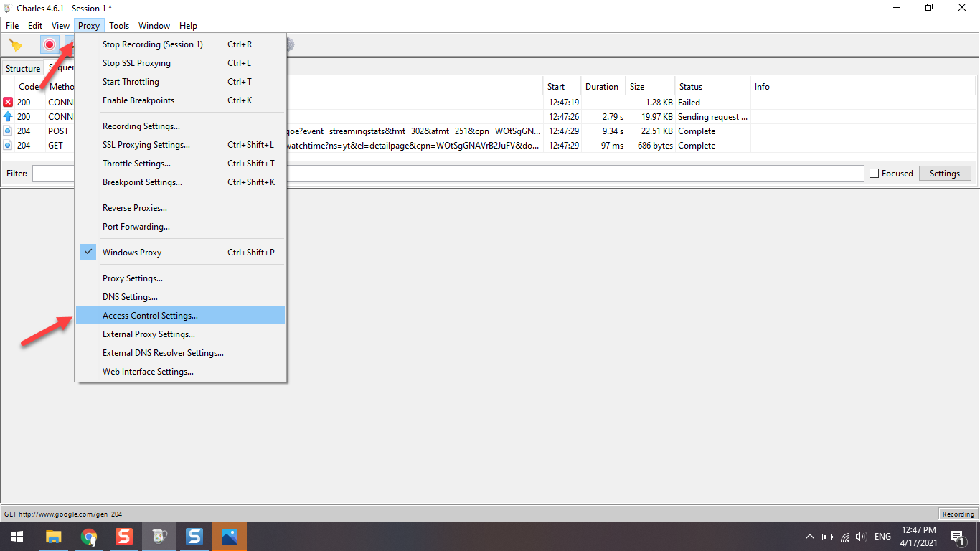The width and height of the screenshot is (980, 551).
Task: Select the 686 bytes size cell
Action: pos(650,146)
